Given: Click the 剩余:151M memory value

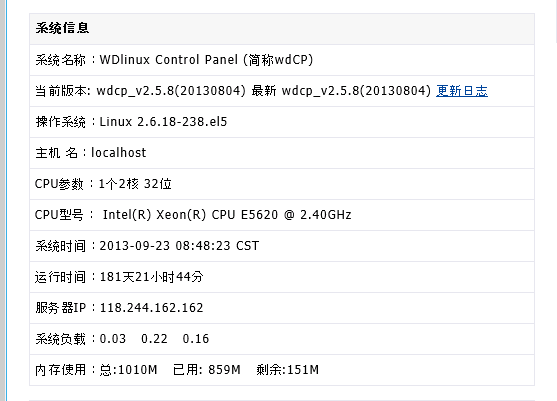Looking at the screenshot, I should pos(287,370).
